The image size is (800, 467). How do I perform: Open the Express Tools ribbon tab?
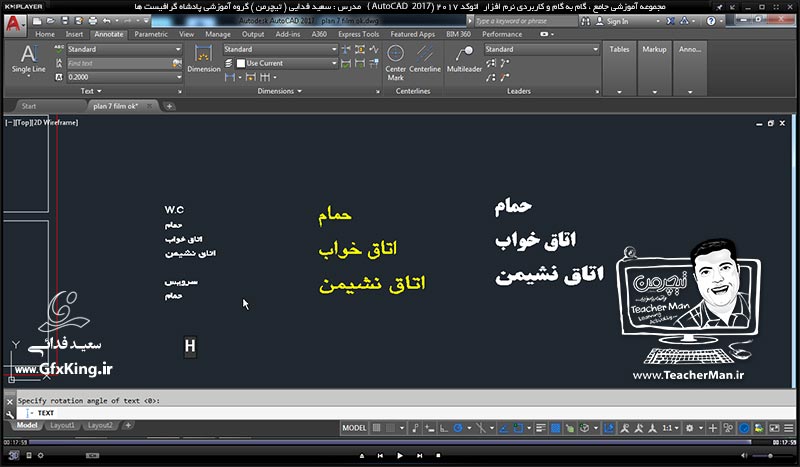click(358, 34)
